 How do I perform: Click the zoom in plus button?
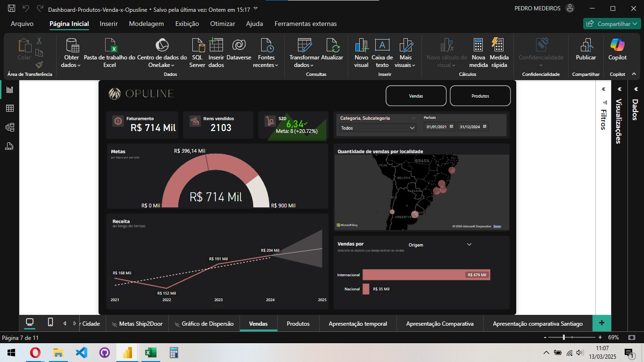pos(600,337)
